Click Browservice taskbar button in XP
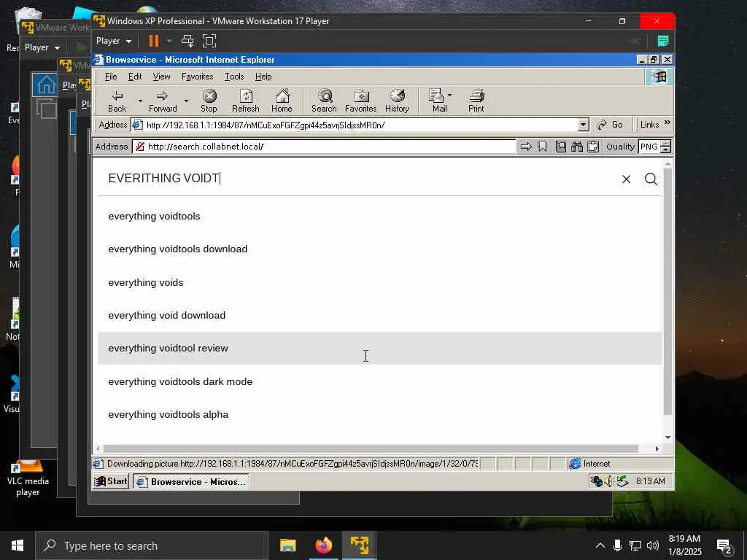Viewport: 747px width, 560px height. [191, 482]
